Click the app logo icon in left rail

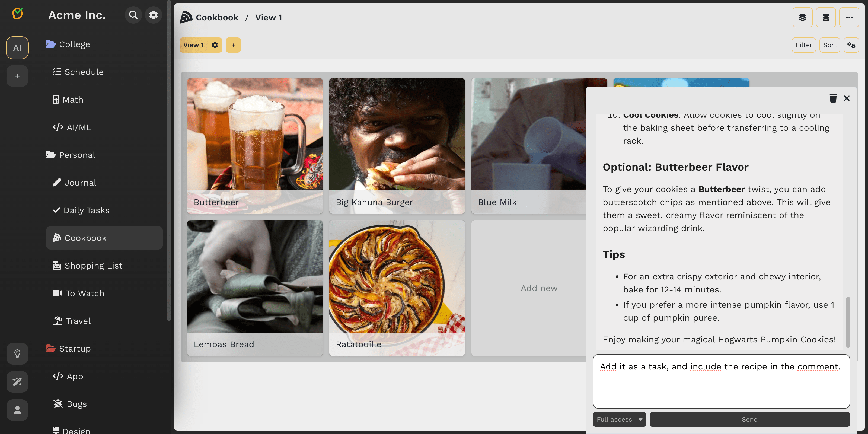(x=17, y=14)
